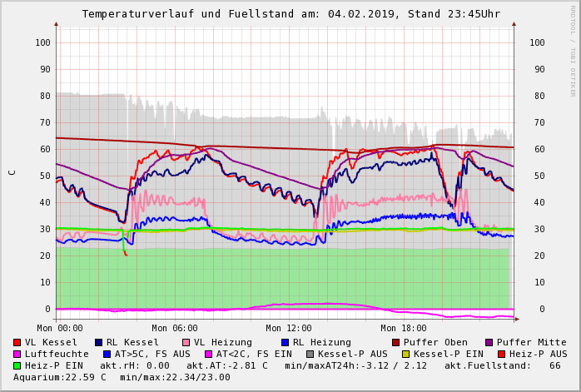Screen dimensions: 581x392
Task: Click the pink VL Heizung legend swatch
Action: [186, 342]
